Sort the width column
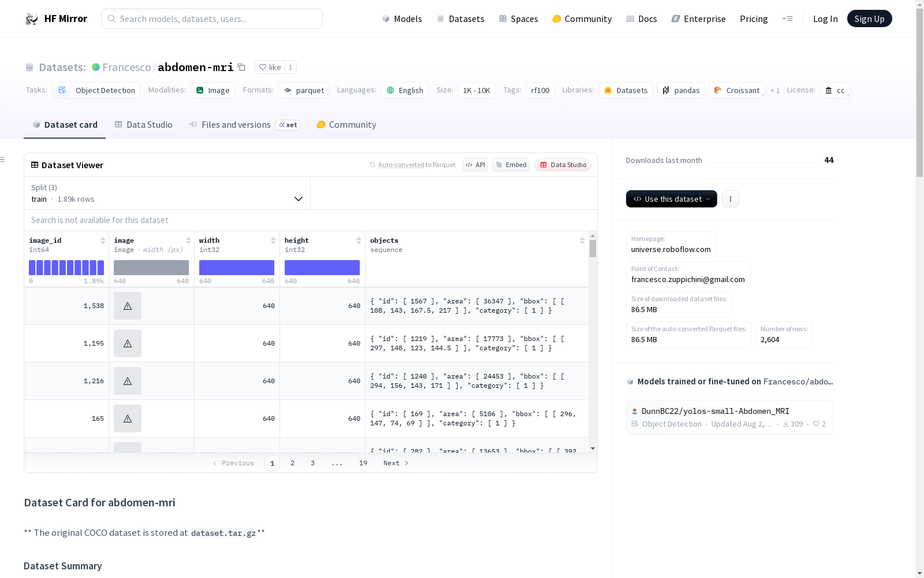The width and height of the screenshot is (924, 578). (273, 240)
